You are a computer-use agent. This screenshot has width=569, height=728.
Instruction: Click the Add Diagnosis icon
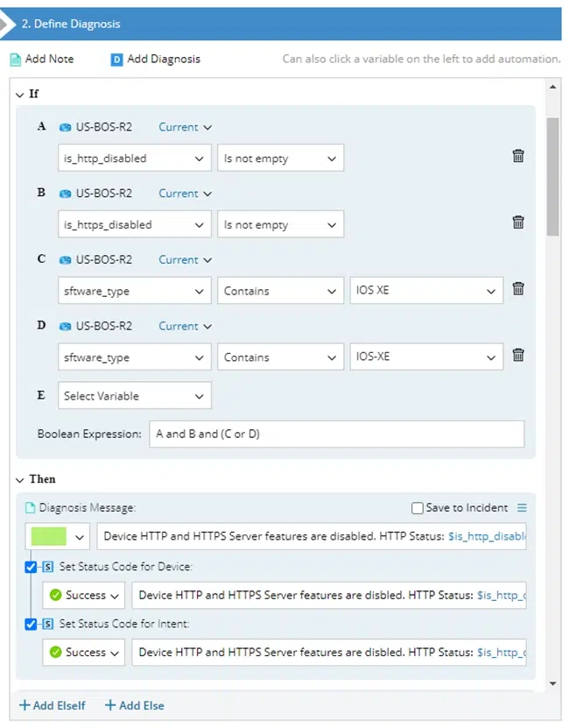tap(117, 59)
